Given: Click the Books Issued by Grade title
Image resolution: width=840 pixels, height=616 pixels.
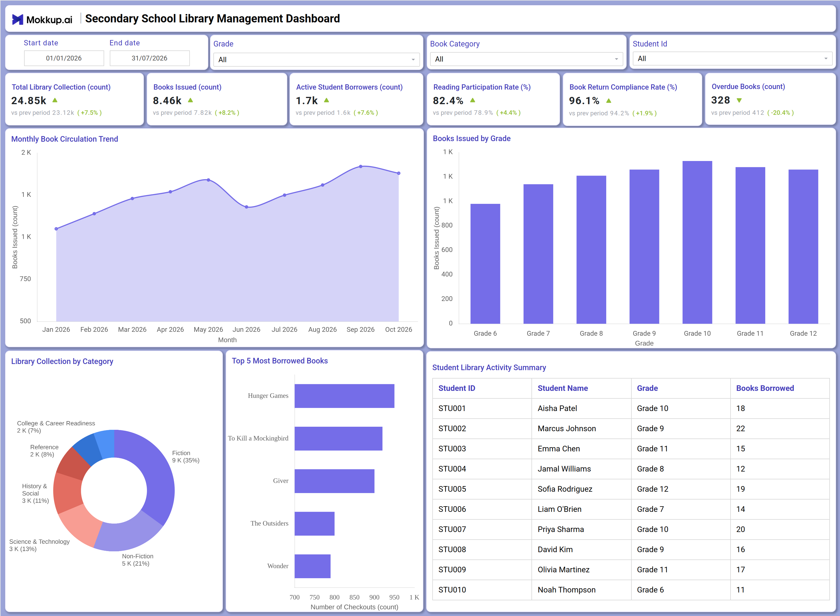Looking at the screenshot, I should [472, 138].
